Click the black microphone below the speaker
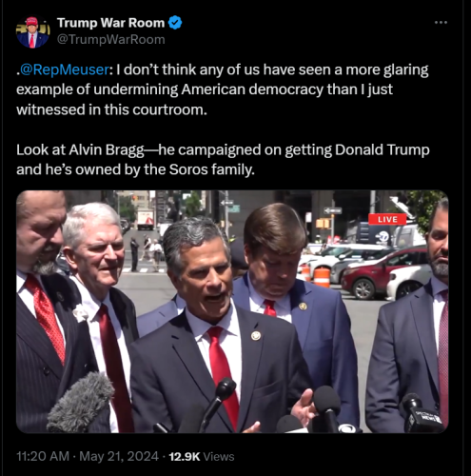The image size is (471, 476). pos(219,402)
